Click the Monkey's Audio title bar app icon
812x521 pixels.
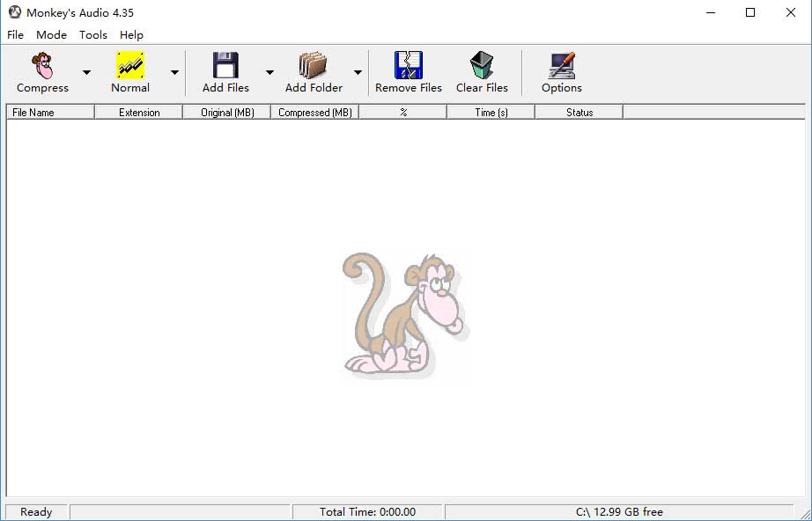[15, 12]
